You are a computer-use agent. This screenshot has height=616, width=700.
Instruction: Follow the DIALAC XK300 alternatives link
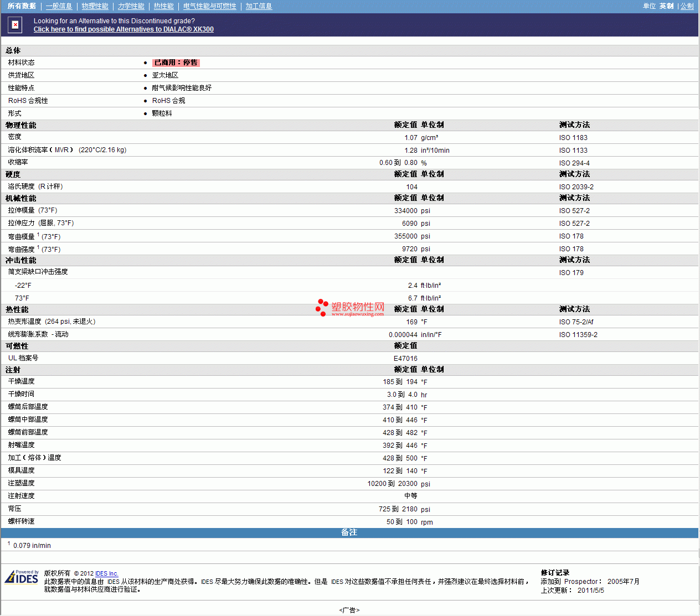(123, 29)
